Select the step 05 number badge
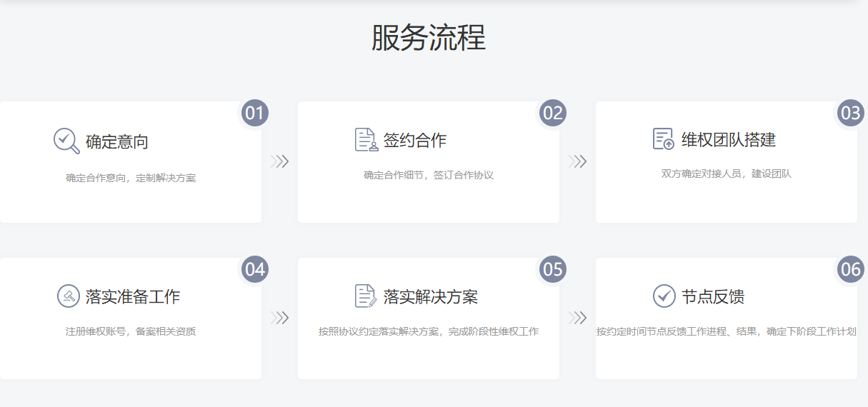 point(553,269)
